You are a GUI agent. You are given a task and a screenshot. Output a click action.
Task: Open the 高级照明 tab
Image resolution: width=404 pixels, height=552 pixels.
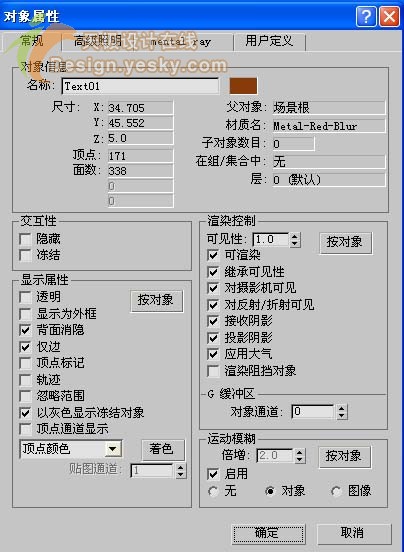pos(97,41)
